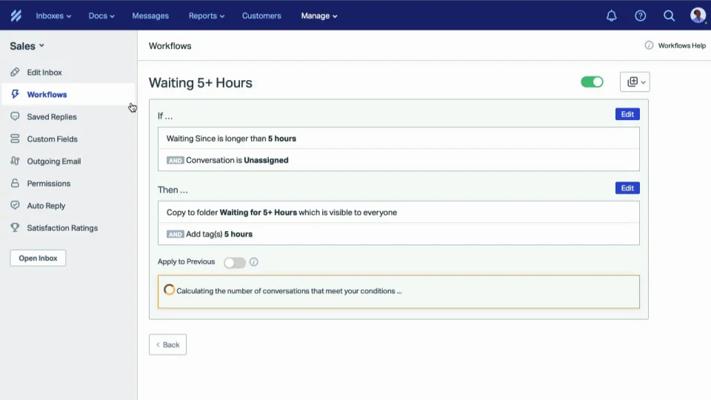This screenshot has width=711, height=400.
Task: Open the Workflows Help link
Action: [x=675, y=46]
